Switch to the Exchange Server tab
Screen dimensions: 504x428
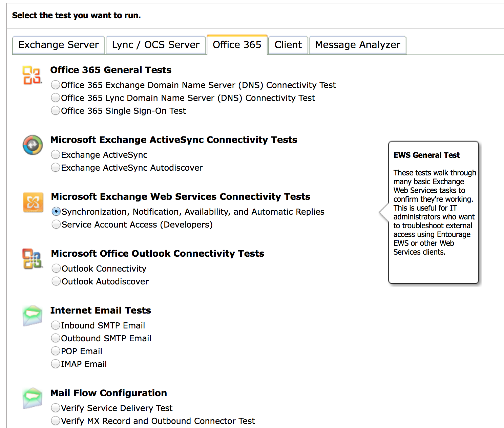(58, 45)
